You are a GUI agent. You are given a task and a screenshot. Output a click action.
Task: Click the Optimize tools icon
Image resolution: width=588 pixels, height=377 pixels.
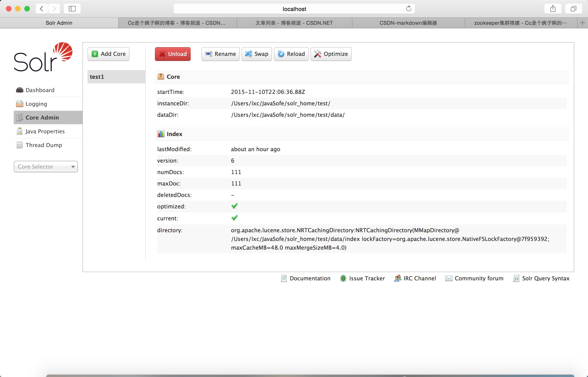(318, 54)
